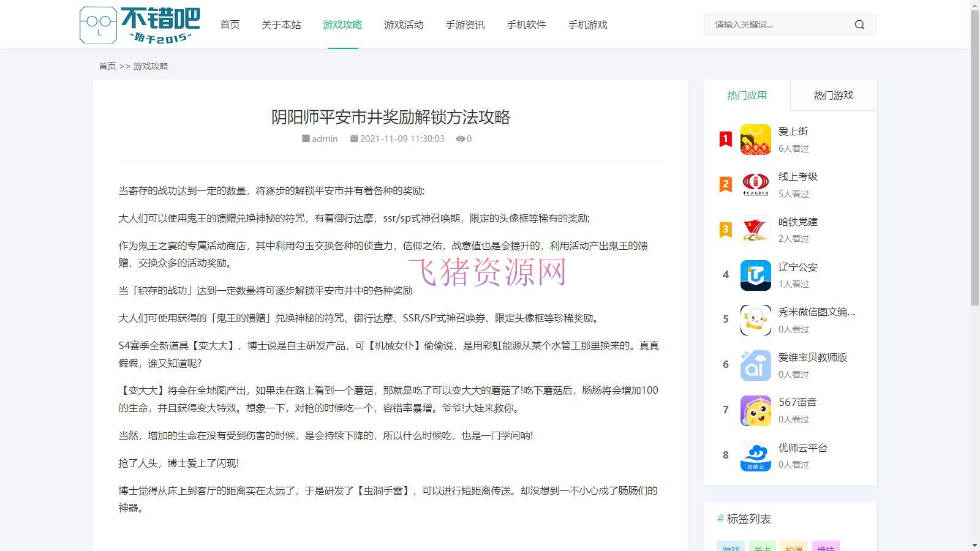Screen dimensions: 980x551
Task: Open the 首页 navigation item
Action: (230, 24)
